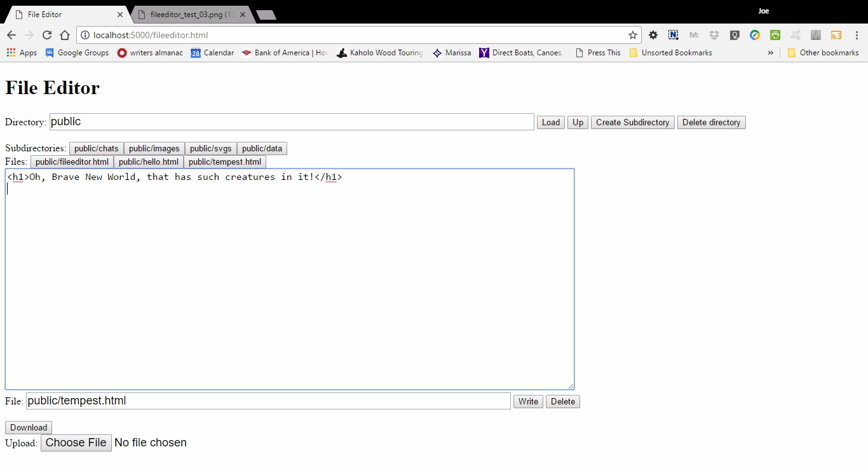Bookmark this page with the star icon

click(632, 35)
